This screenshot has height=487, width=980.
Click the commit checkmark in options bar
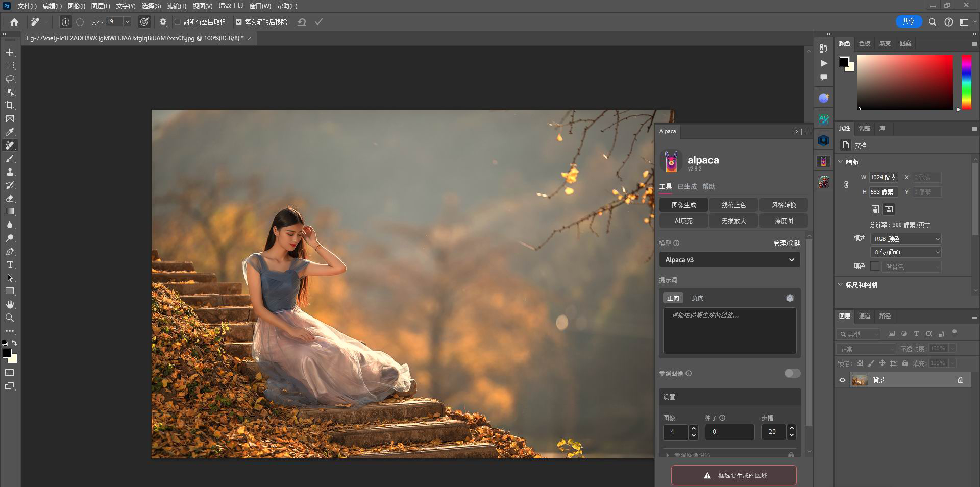coord(318,22)
